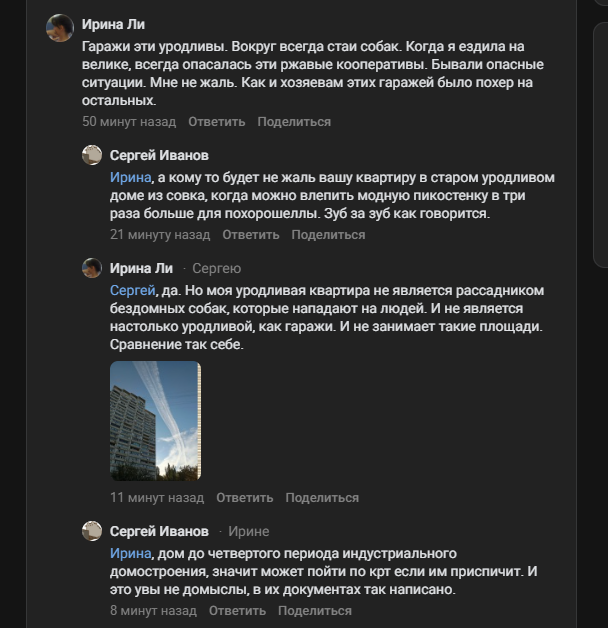608x628 pixels.
Task: Share the 11 минут назад comment
Action: (322, 498)
